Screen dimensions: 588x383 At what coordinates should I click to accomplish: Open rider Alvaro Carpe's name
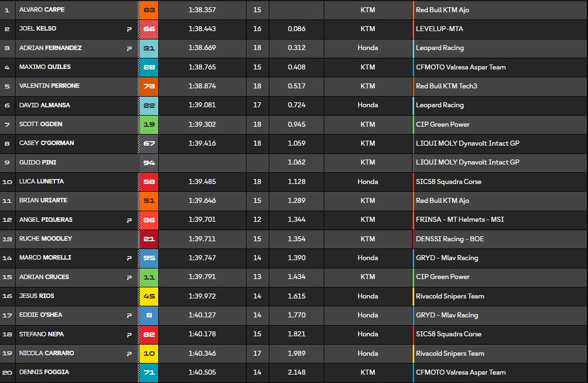coord(42,10)
